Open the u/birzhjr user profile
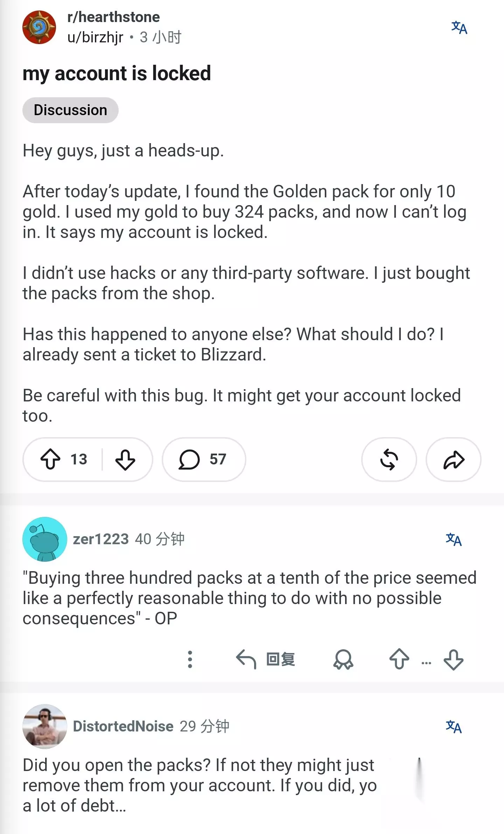This screenshot has width=504, height=834. coord(95,37)
